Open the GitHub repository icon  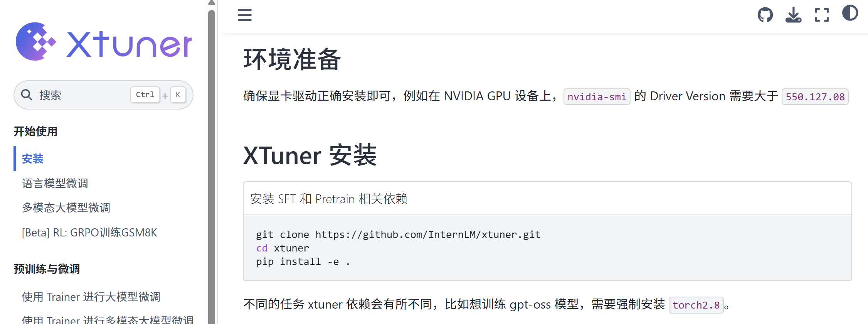[x=765, y=15]
